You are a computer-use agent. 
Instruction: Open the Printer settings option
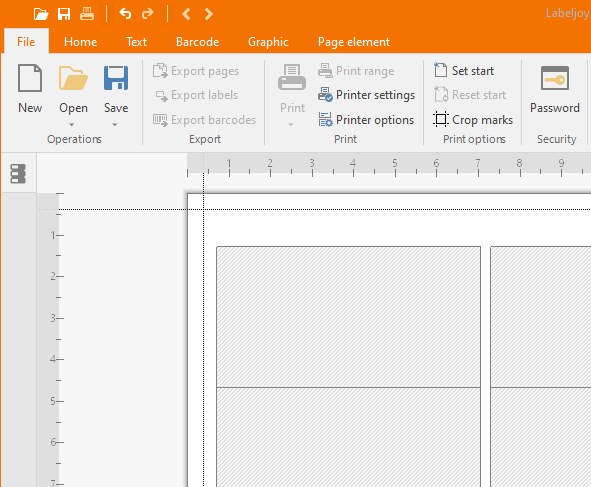[x=366, y=95]
